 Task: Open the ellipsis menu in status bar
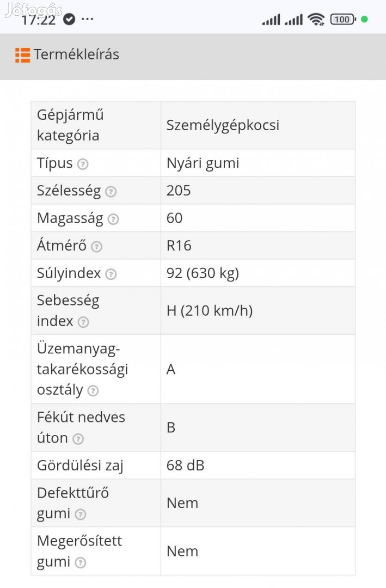(87, 20)
